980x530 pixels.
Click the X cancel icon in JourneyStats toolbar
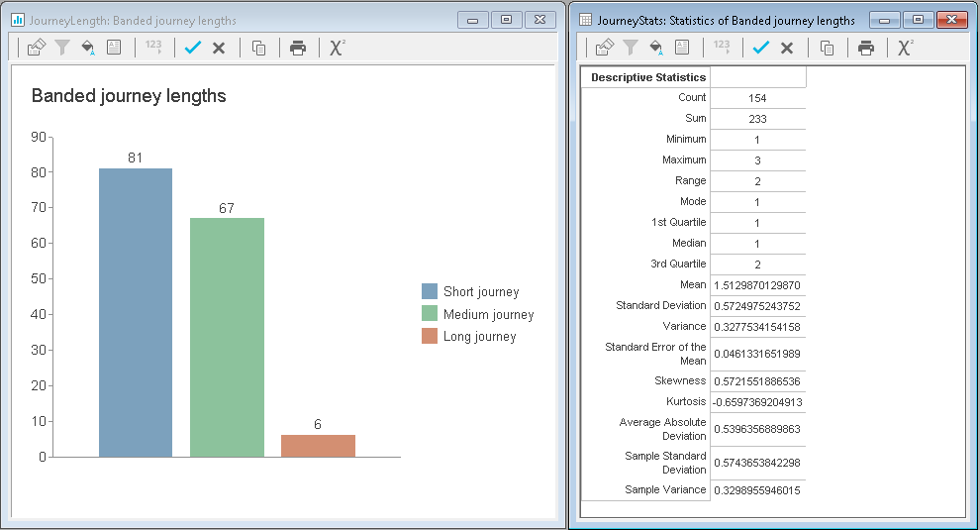pos(787,49)
